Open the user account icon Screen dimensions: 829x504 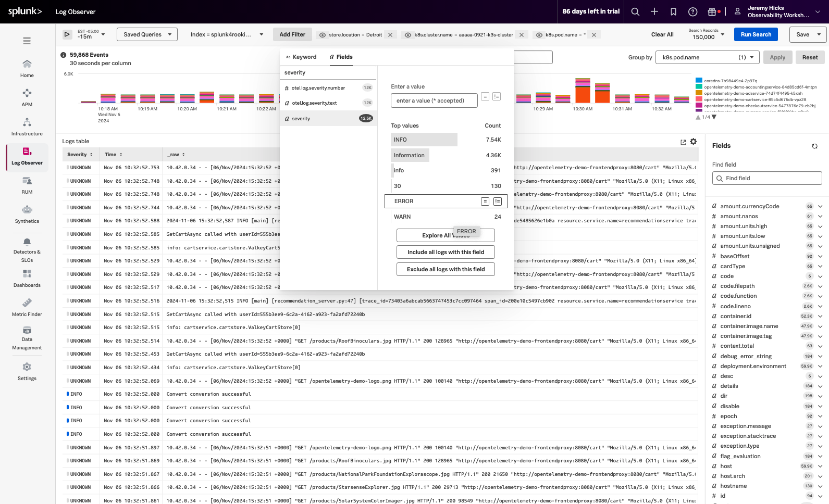(737, 11)
